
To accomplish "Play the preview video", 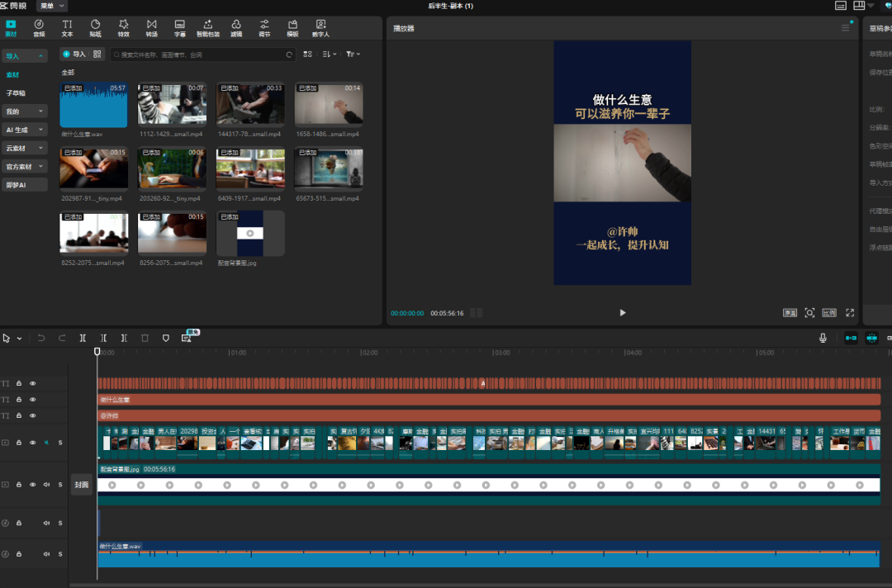I will coord(623,313).
